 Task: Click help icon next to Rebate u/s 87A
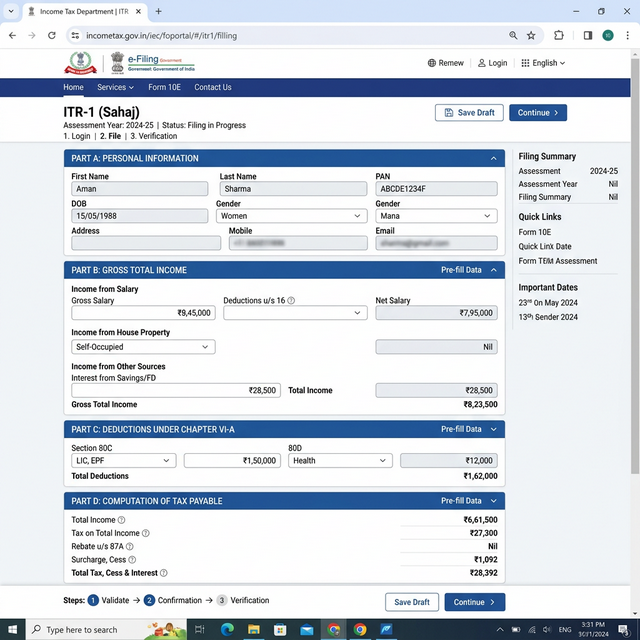[129, 546]
